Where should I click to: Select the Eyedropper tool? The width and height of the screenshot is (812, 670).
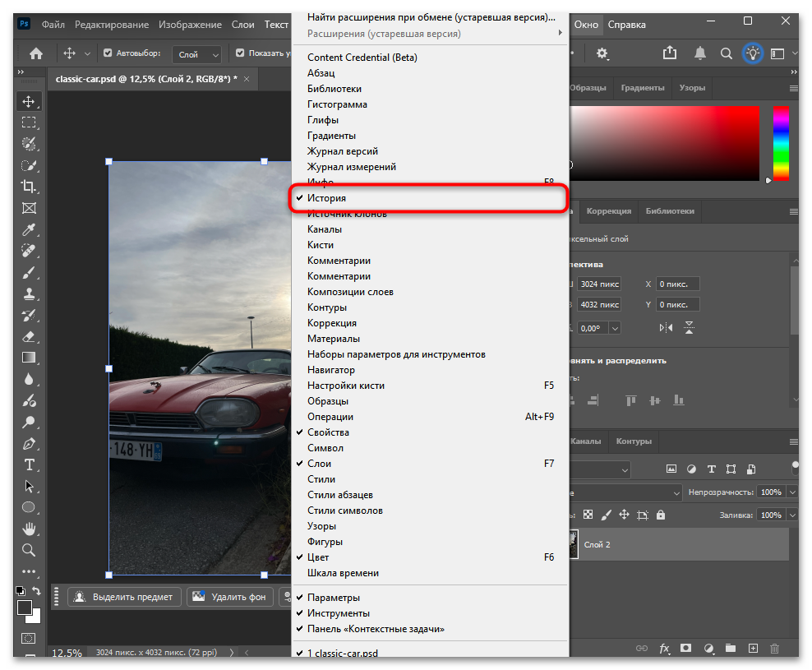29,229
